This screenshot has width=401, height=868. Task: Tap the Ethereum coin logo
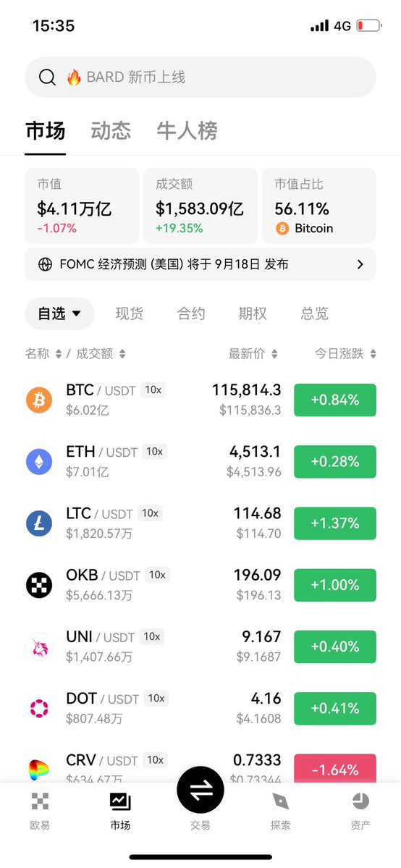point(39,461)
